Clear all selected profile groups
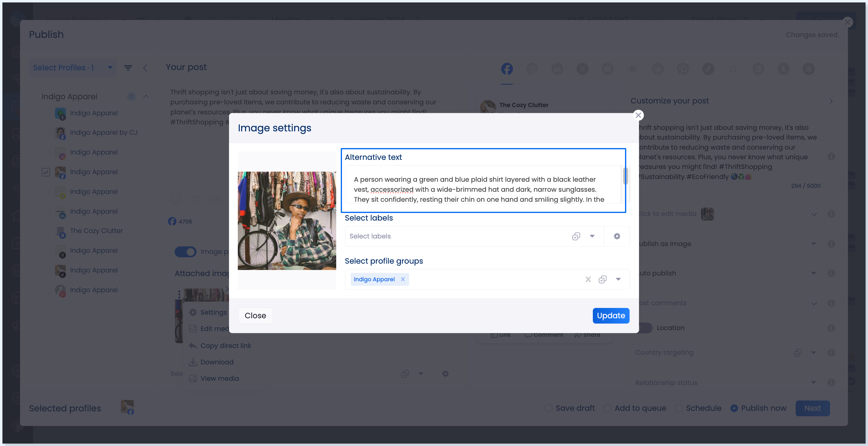Viewport: 868px width, 446px height. pyautogui.click(x=588, y=279)
